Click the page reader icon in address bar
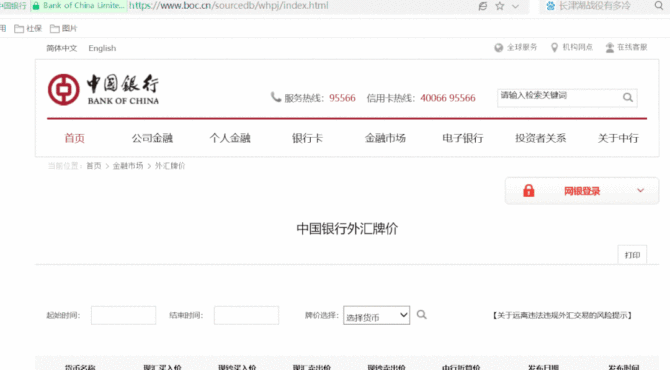 (483, 6)
